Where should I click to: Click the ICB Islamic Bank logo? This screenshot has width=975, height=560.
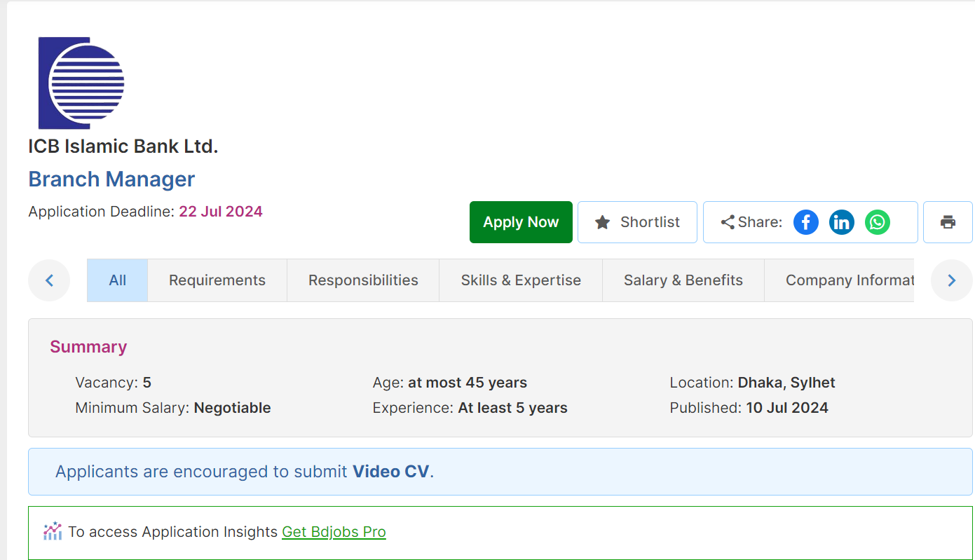pos(81,83)
